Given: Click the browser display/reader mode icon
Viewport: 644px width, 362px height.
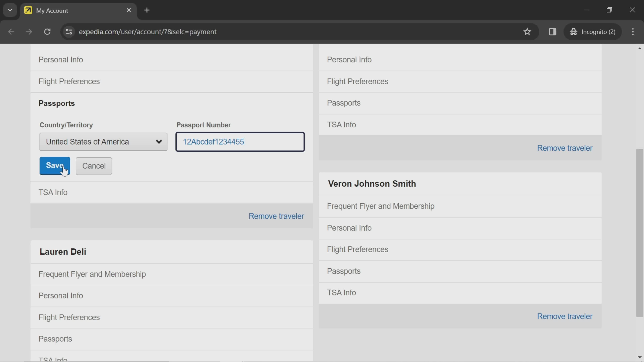Looking at the screenshot, I should pos(552,31).
